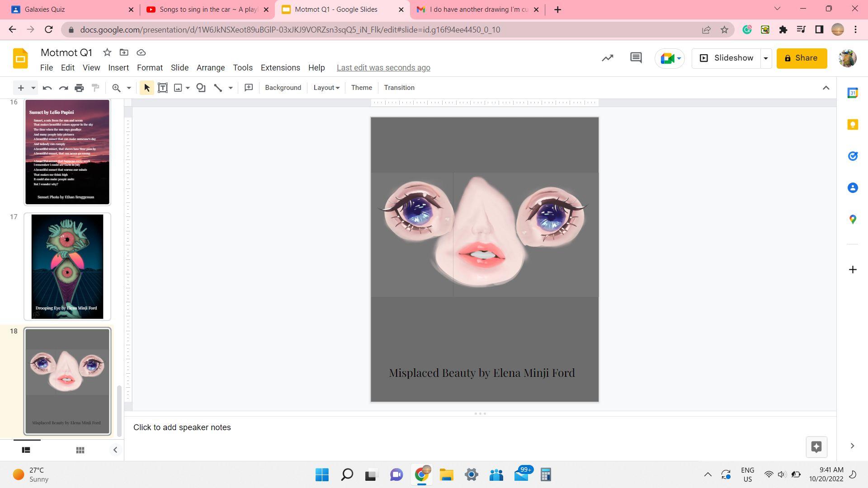Open the 'Last edit was seconds ago' link
The height and width of the screenshot is (488, 868).
(x=383, y=68)
